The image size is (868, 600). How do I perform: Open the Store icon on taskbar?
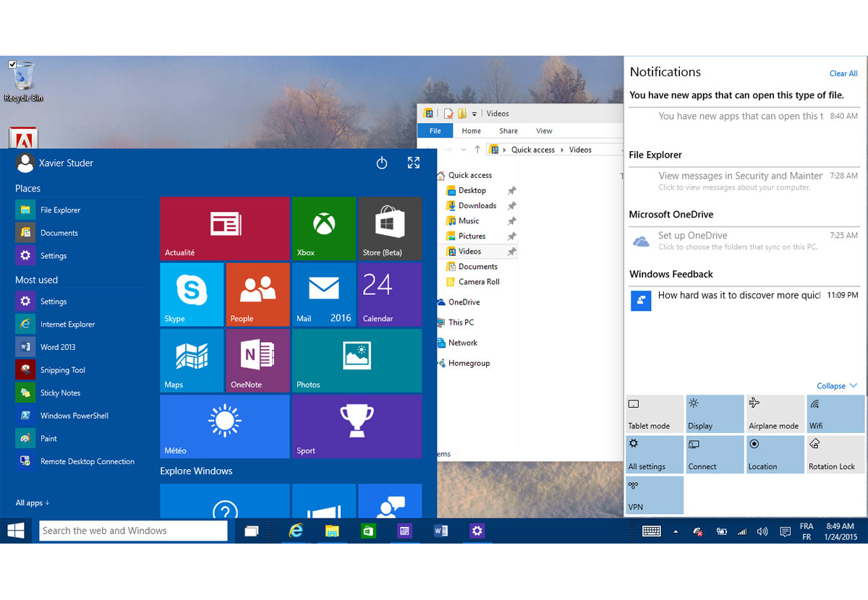tap(368, 531)
